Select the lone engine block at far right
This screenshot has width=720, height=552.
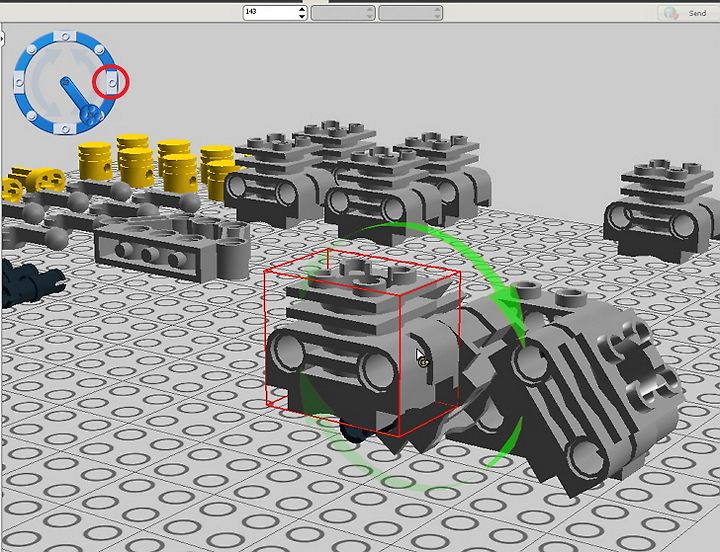pos(661,211)
